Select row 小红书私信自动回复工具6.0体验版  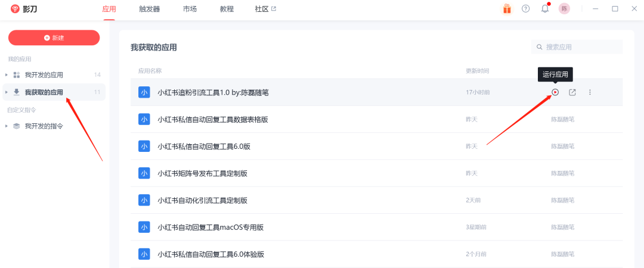377,254
